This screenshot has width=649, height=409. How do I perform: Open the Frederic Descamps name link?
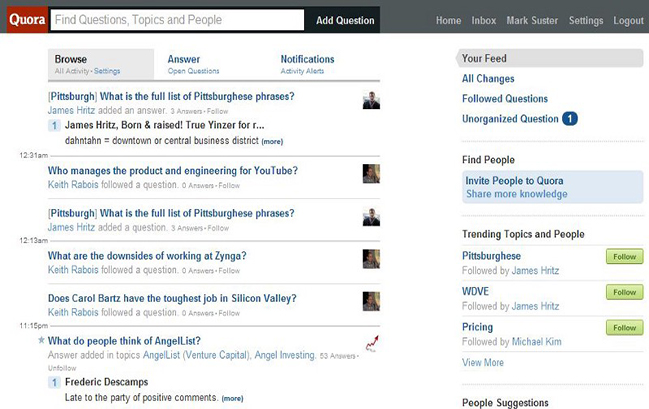click(106, 382)
